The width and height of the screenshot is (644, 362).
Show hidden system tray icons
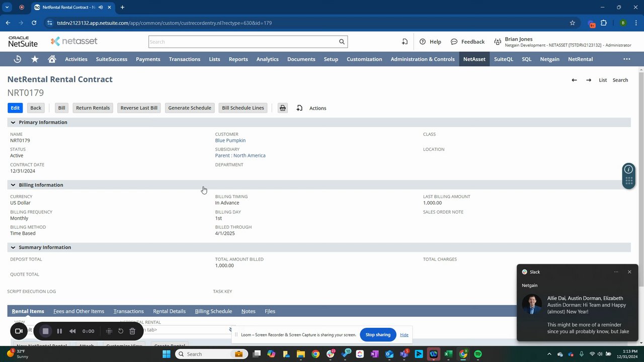[550, 354]
